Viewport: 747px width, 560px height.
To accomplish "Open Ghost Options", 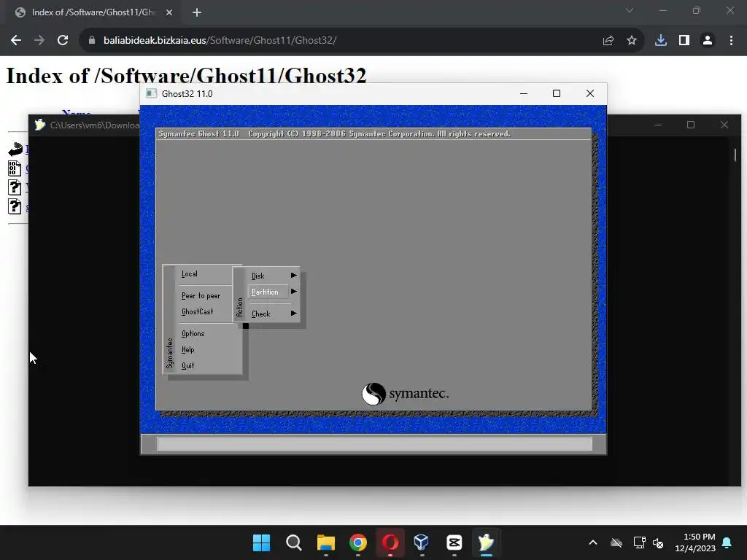I will click(193, 333).
